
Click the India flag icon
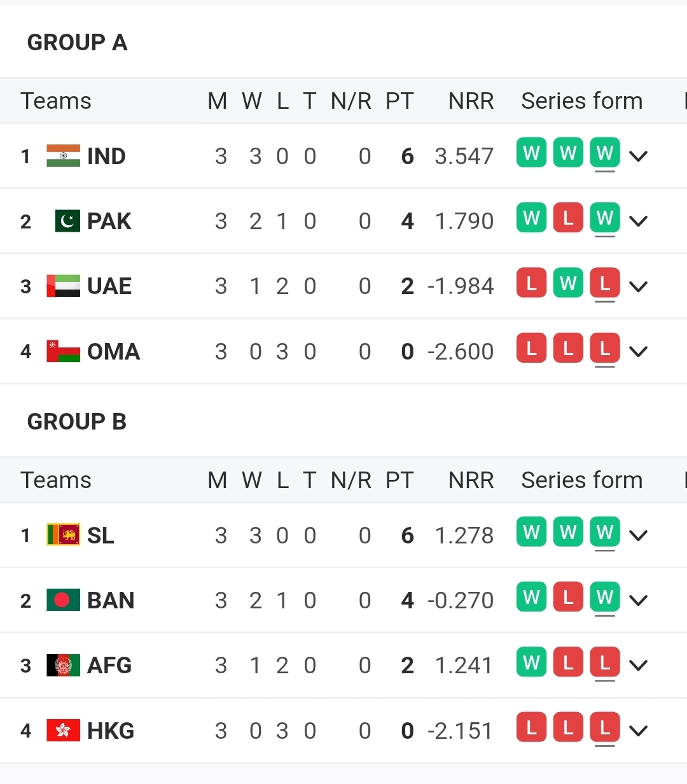coord(63,156)
